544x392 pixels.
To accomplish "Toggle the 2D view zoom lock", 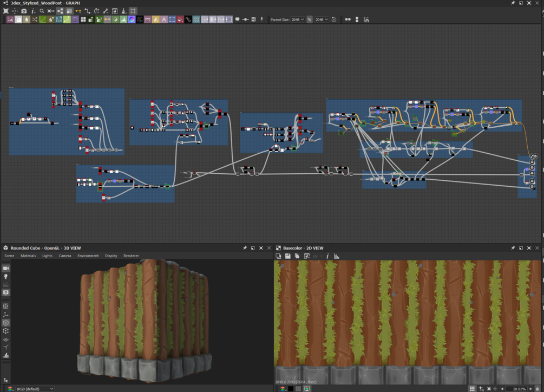I will point(538,389).
